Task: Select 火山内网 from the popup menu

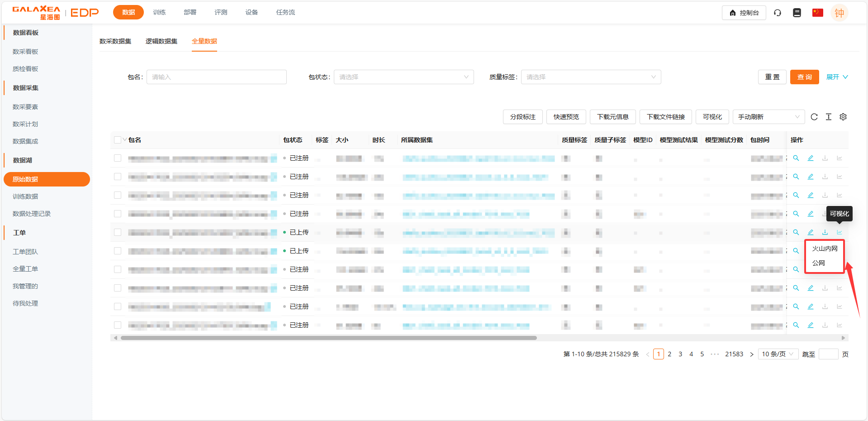Action: 825,249
